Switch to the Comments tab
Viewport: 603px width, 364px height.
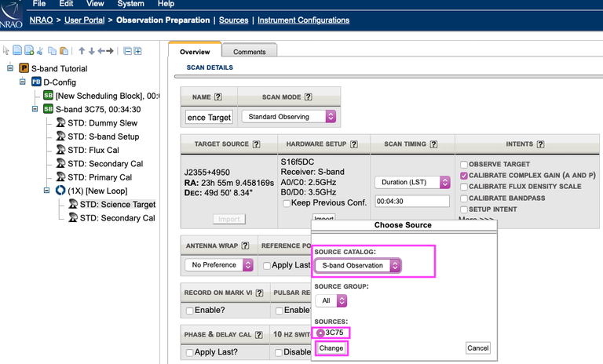pyautogui.click(x=249, y=52)
